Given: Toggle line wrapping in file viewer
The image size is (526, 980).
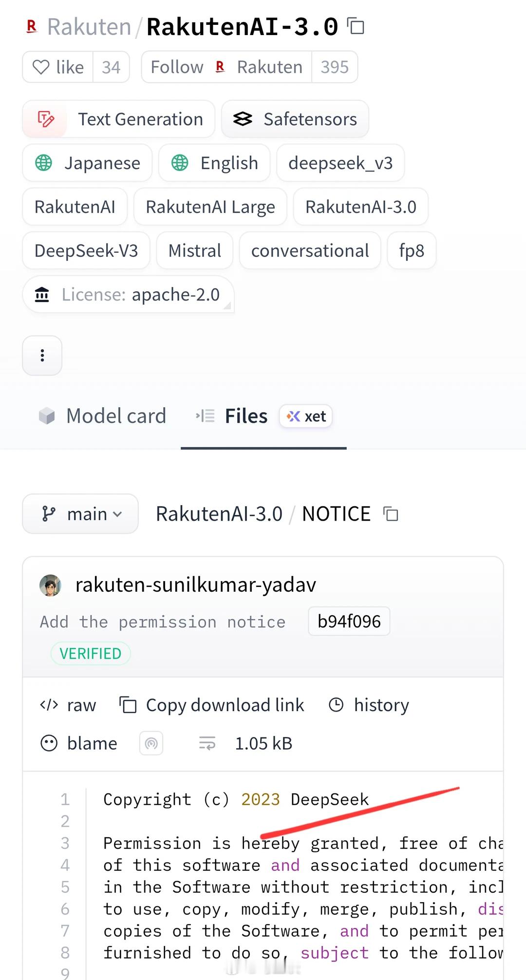Looking at the screenshot, I should point(207,743).
